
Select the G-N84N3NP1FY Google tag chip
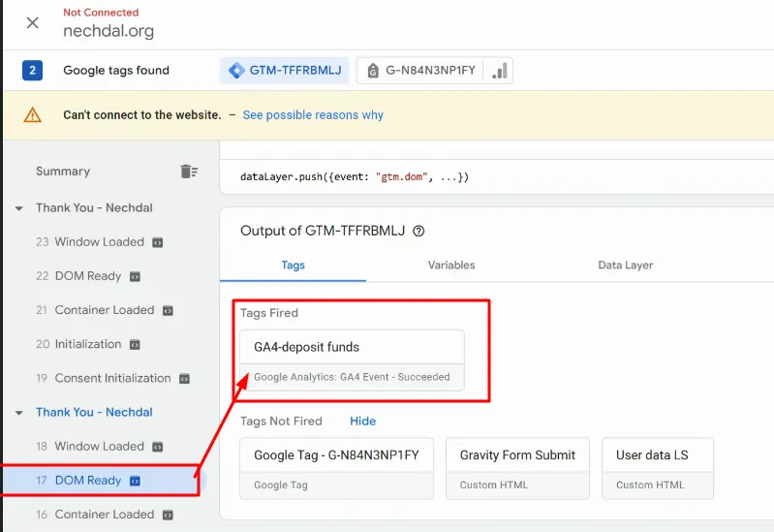coord(420,70)
